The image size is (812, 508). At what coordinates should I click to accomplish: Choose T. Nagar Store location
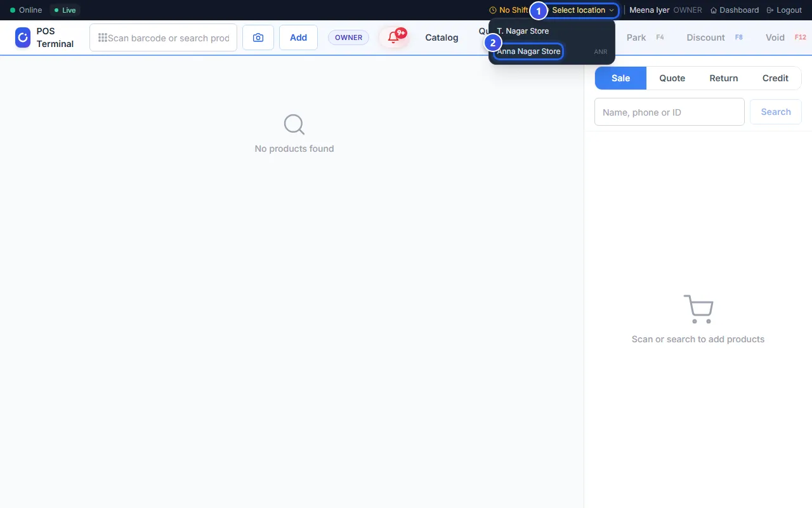(x=551, y=31)
